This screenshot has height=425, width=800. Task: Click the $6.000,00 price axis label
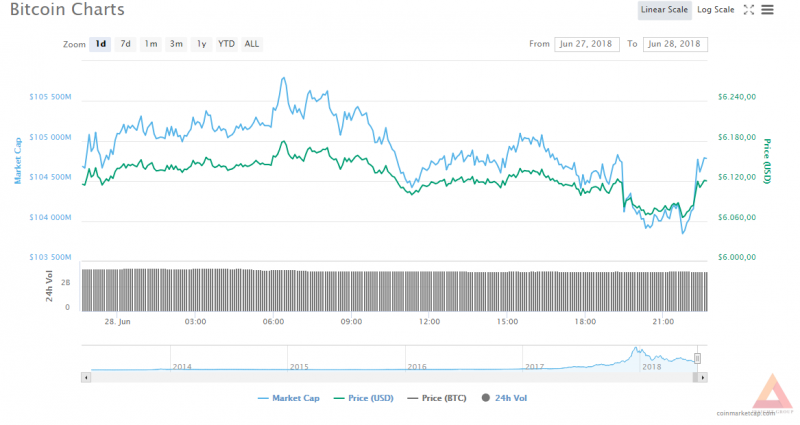click(x=737, y=258)
